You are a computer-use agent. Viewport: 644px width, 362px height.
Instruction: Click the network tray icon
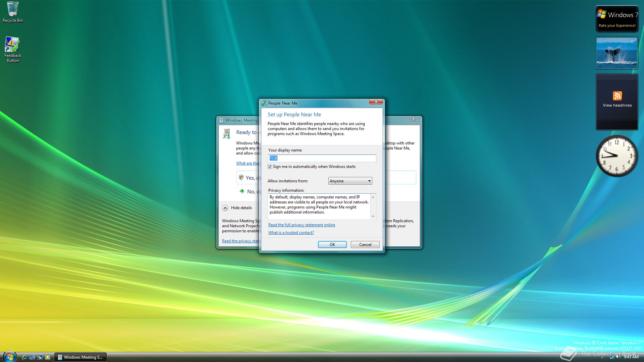(x=612, y=357)
